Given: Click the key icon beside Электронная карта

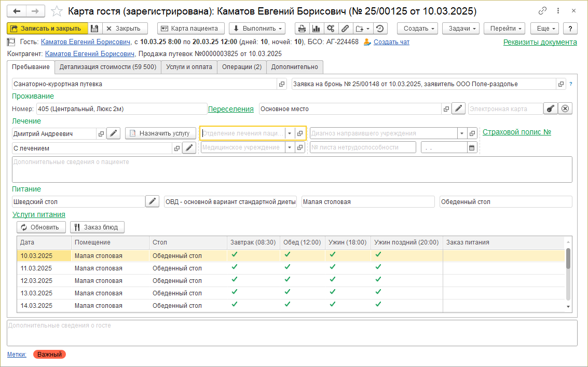Looking at the screenshot, I should (x=551, y=108).
